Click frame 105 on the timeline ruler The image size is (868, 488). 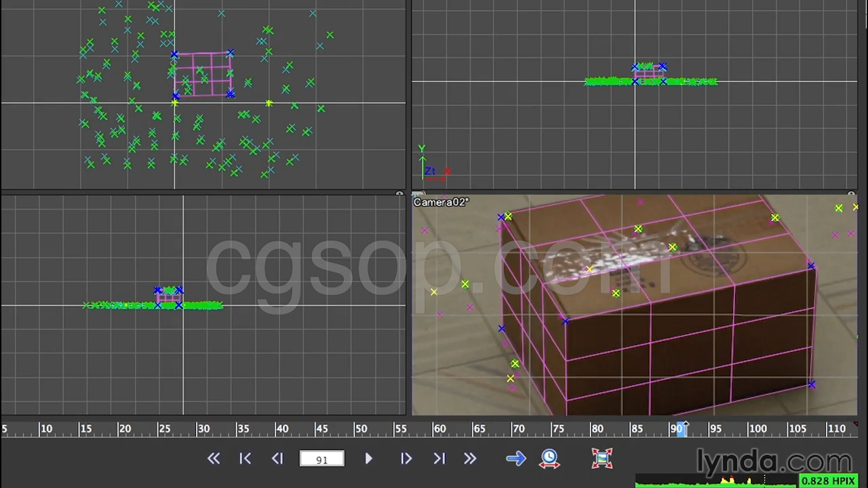[797, 428]
